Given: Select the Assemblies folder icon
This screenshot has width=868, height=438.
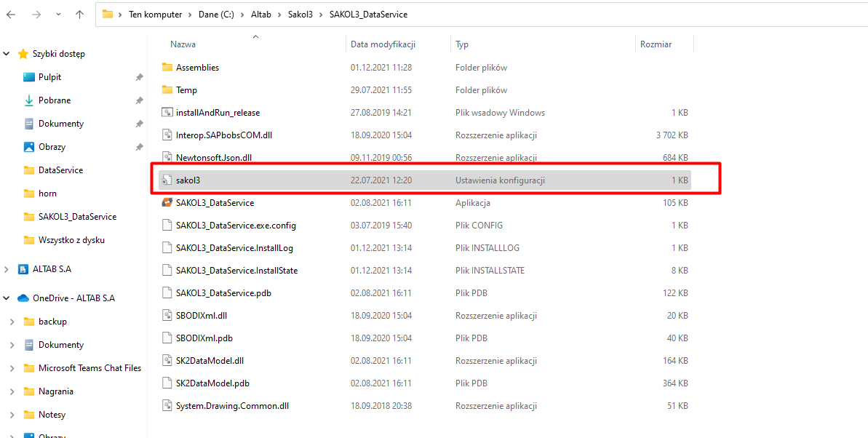Looking at the screenshot, I should (x=167, y=67).
